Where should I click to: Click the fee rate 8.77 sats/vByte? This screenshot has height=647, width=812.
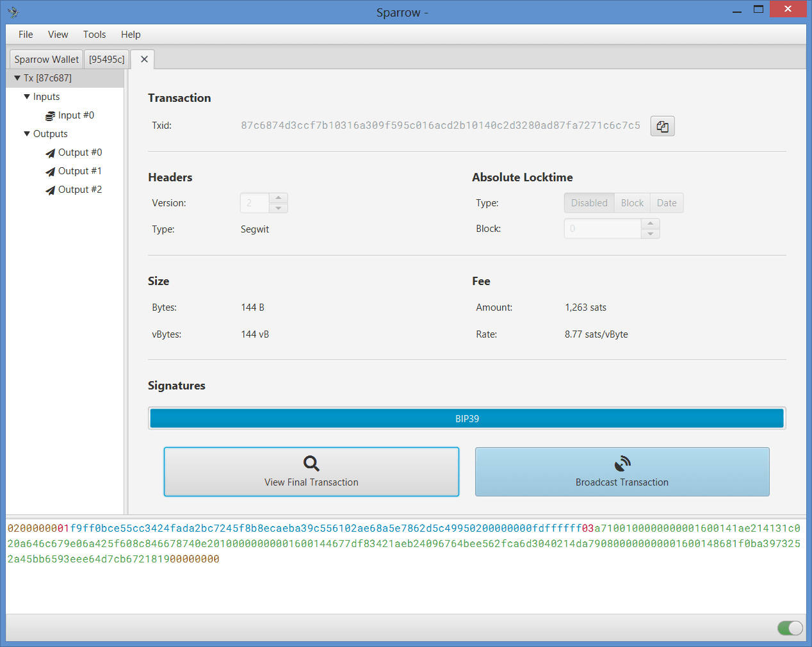coord(596,334)
